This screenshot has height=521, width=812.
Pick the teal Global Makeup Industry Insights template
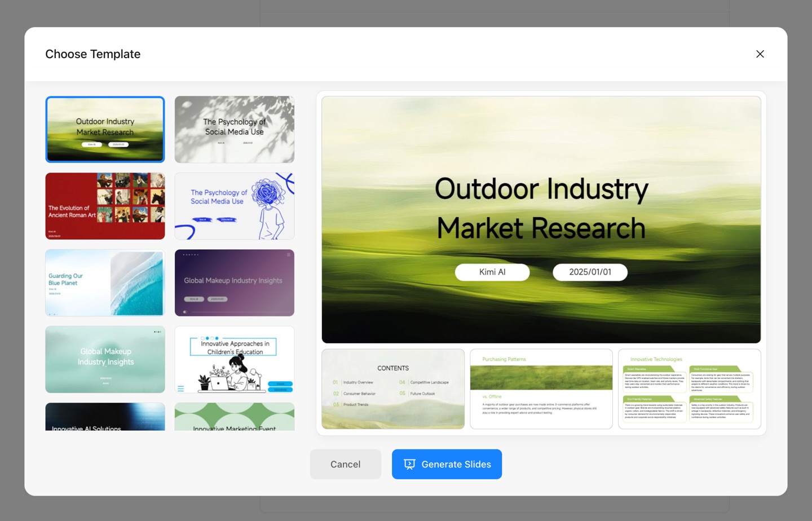click(x=105, y=359)
